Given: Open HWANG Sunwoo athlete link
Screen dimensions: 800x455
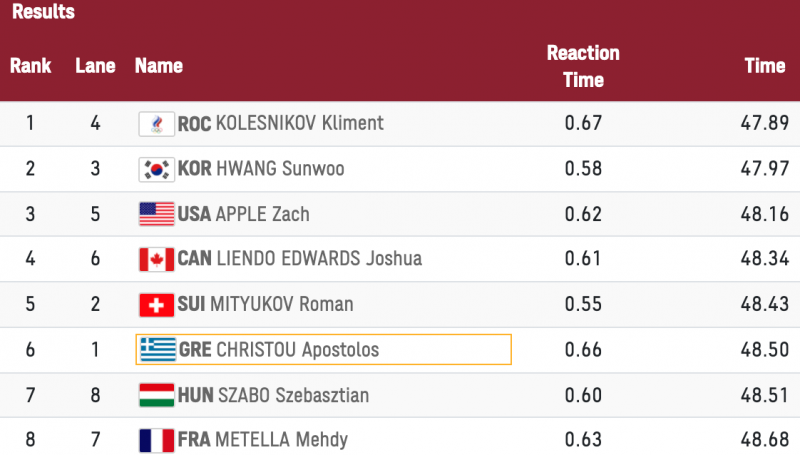Looking at the screenshot, I should [279, 169].
